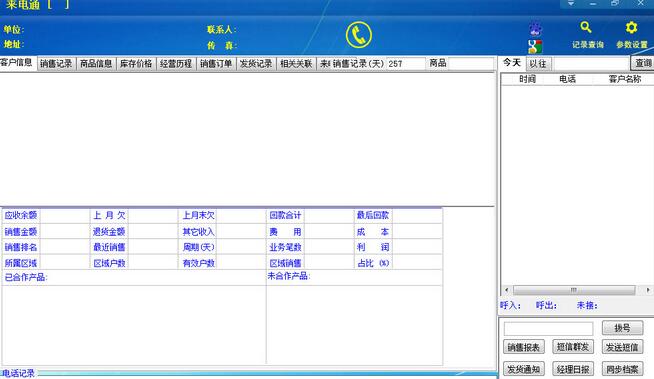Open 参数设置 gear icon
Viewport: 654px width, 379px height.
tap(631, 28)
